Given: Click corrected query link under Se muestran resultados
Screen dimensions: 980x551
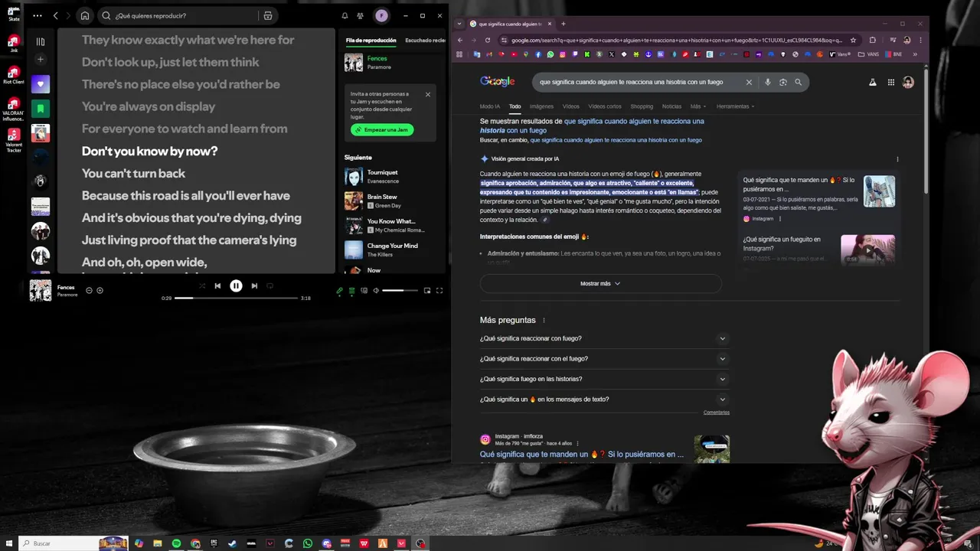Looking at the screenshot, I should (x=592, y=126).
